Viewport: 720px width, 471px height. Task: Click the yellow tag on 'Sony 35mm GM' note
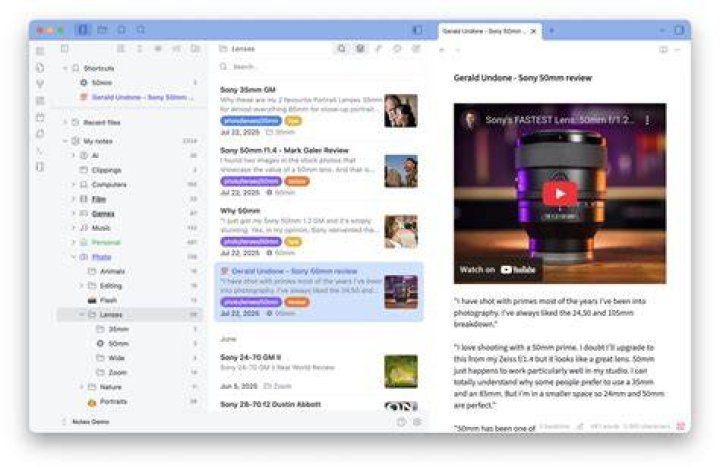coord(293,121)
